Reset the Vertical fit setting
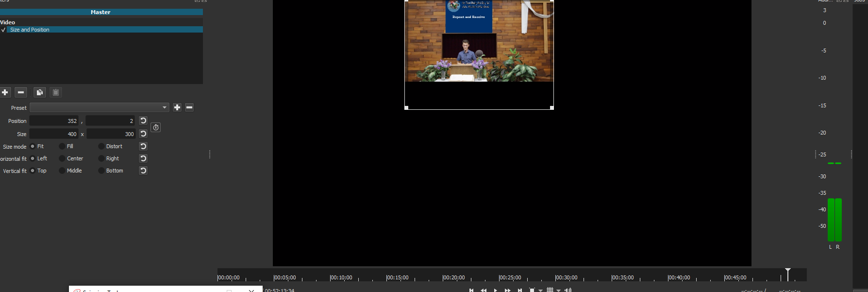The height and width of the screenshot is (292, 868). click(143, 171)
